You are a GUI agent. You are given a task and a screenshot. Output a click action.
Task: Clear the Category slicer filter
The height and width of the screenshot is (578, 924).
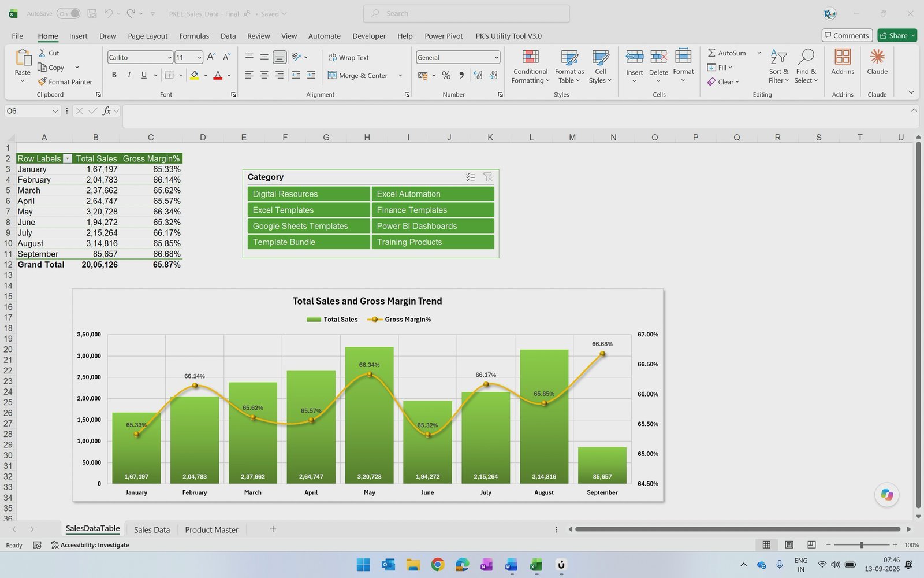click(488, 177)
